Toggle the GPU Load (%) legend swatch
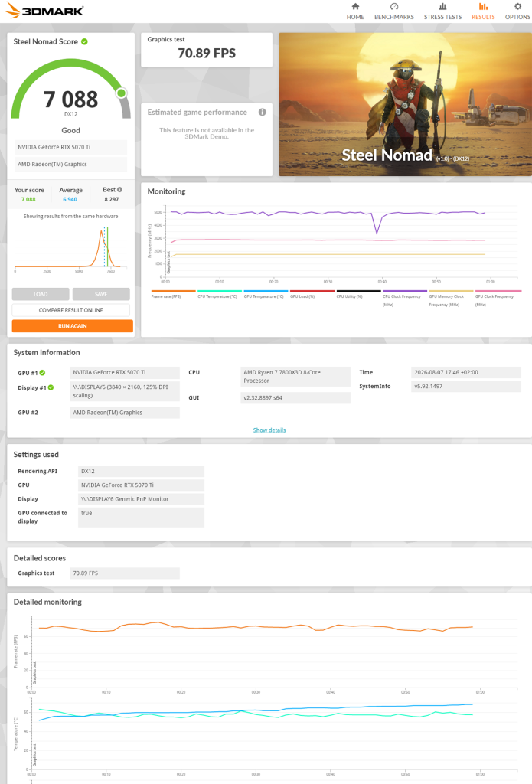The width and height of the screenshot is (532, 784). point(312,291)
